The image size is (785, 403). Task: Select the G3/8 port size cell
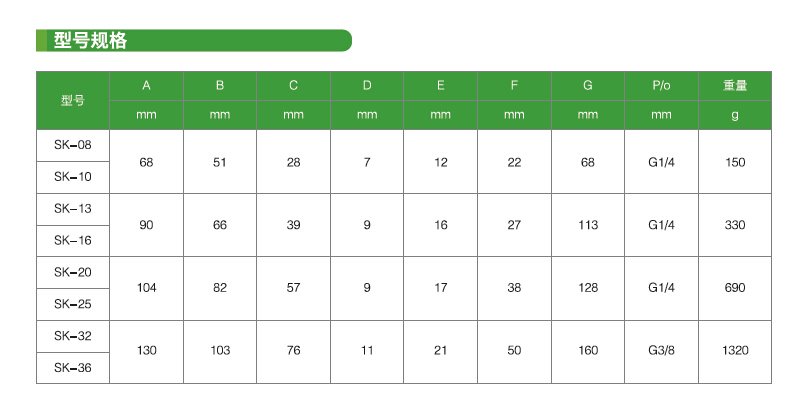[661, 352]
